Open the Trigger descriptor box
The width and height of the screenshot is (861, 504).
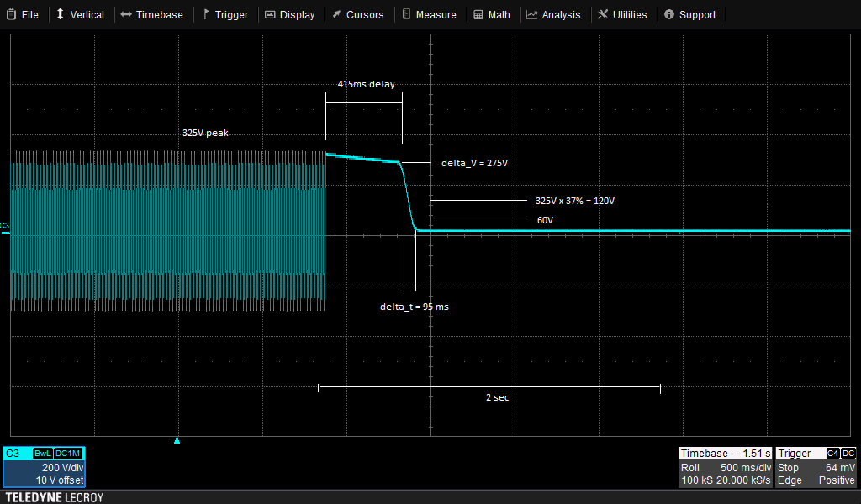pyautogui.click(x=816, y=467)
